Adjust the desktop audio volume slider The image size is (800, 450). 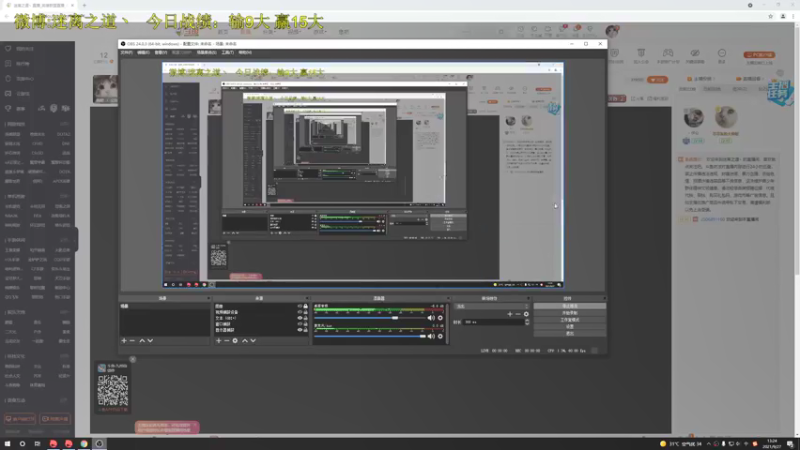370,318
